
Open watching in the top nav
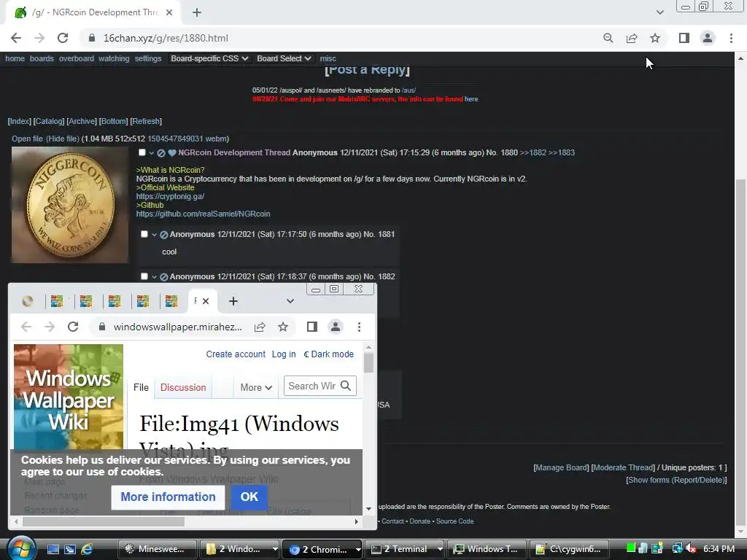pyautogui.click(x=114, y=58)
